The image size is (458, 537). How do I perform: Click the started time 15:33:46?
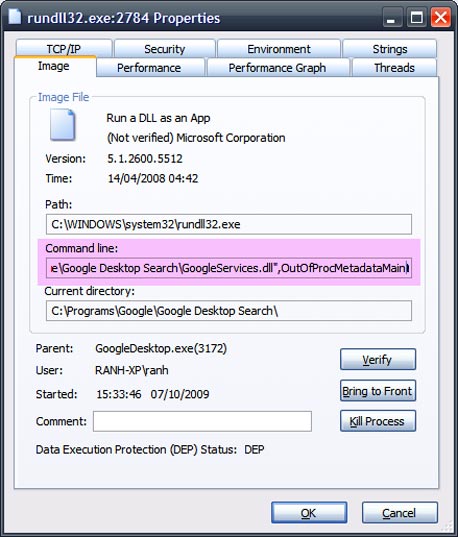(119, 394)
